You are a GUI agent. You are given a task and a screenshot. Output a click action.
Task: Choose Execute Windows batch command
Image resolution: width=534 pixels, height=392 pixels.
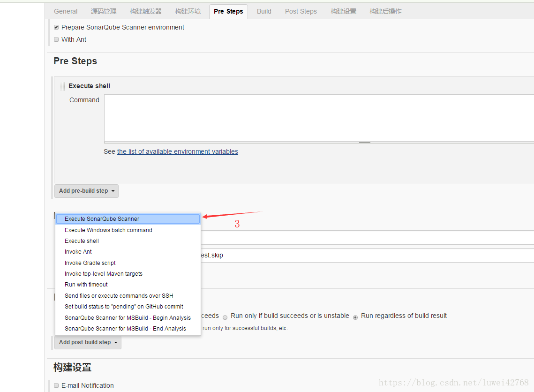pyautogui.click(x=128, y=230)
